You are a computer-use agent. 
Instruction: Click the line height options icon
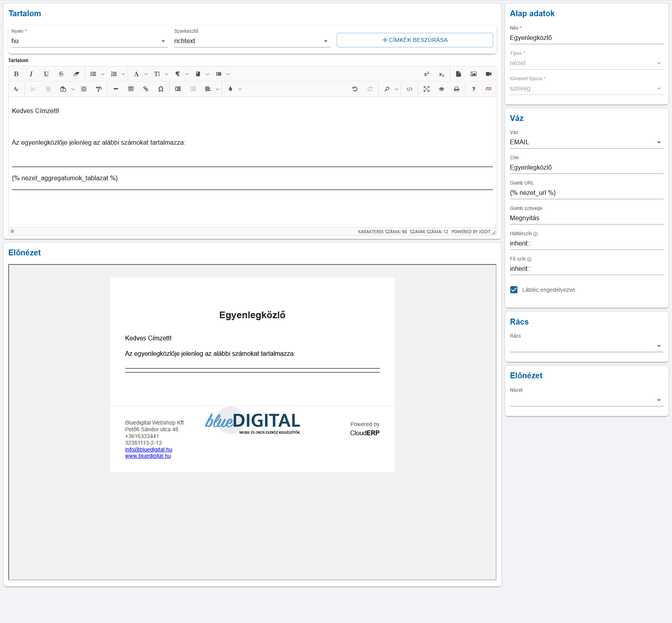[219, 74]
